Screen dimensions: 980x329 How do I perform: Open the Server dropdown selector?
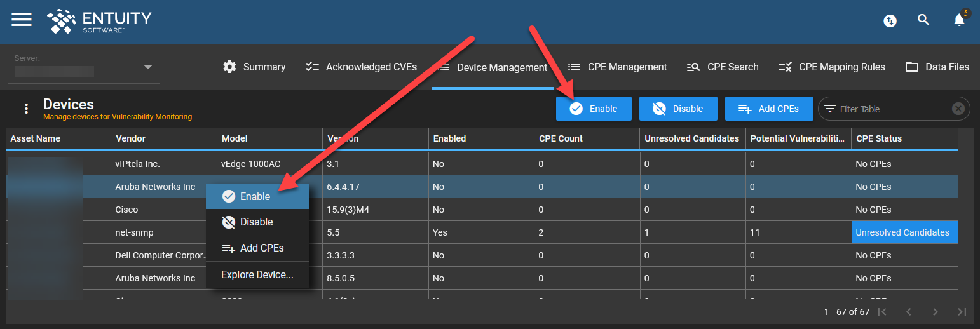pos(84,67)
